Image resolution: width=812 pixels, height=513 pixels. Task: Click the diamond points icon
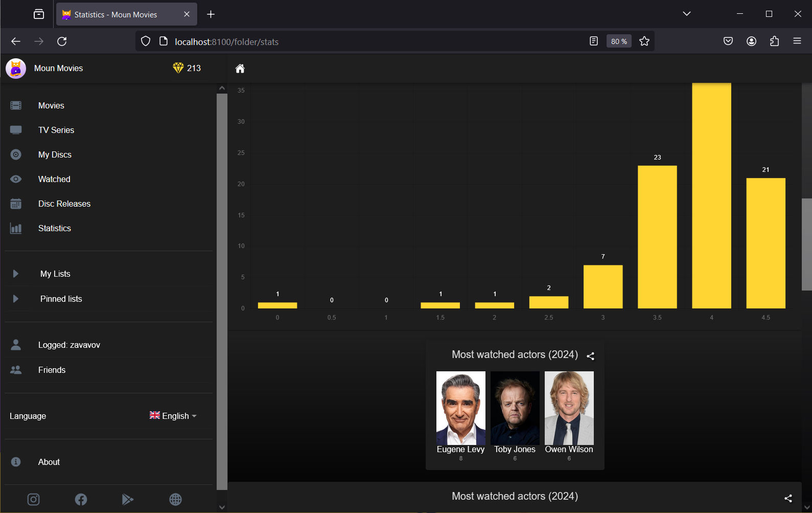point(178,68)
